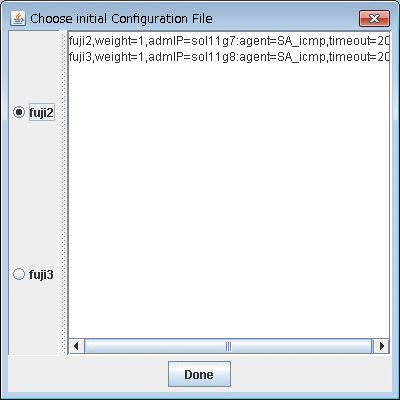Screen dimensions: 400x400
Task: Click the Done button
Action: 199,374
